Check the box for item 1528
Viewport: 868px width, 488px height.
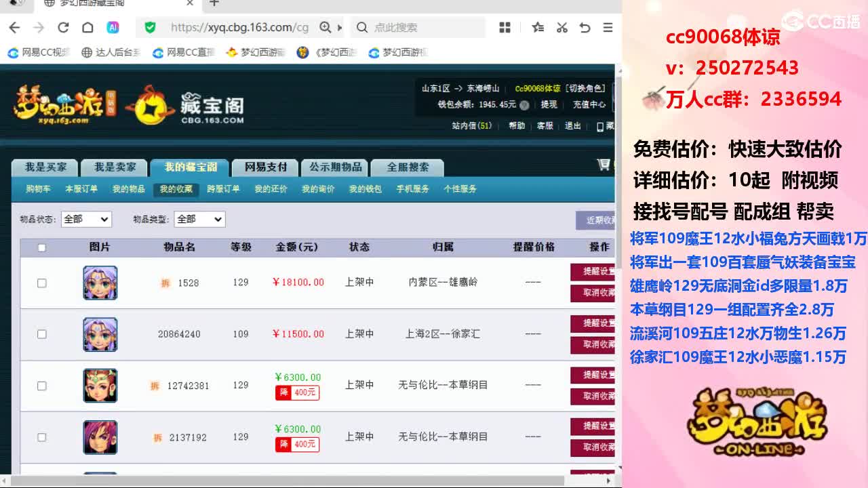click(41, 283)
